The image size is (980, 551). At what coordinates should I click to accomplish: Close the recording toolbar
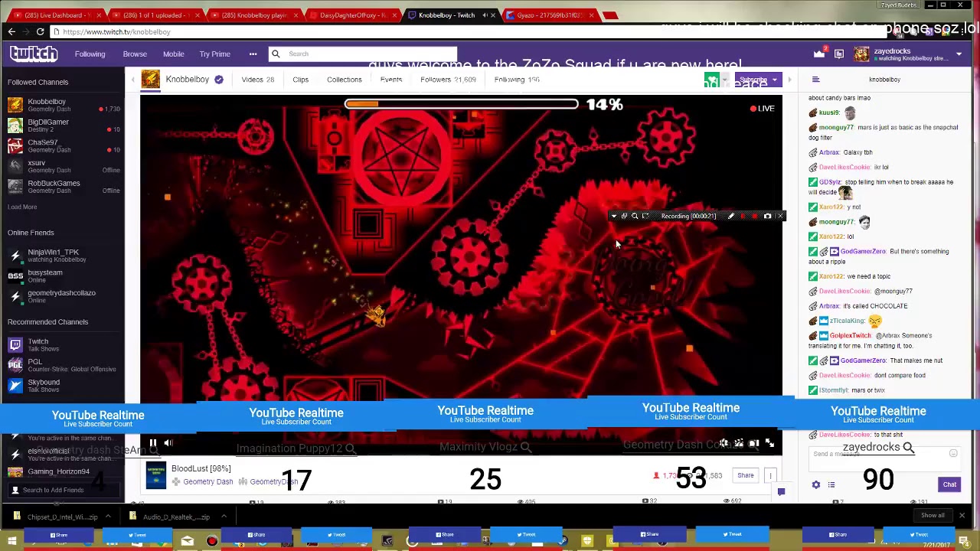pyautogui.click(x=779, y=217)
